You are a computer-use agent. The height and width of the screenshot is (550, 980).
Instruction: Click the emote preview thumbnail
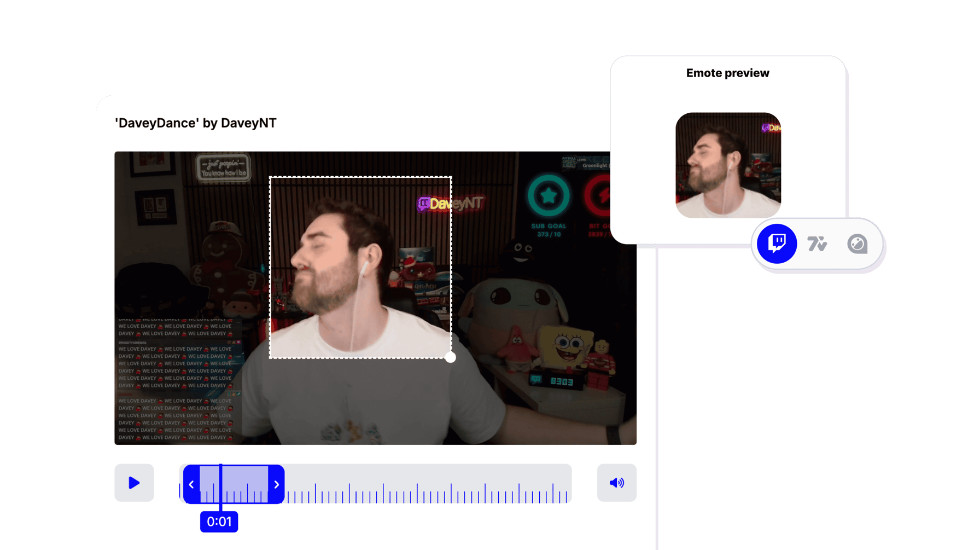[x=728, y=164]
